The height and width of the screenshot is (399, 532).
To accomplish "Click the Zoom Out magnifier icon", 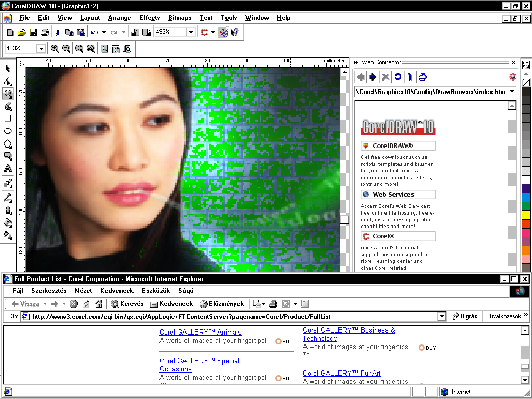I will pyautogui.click(x=66, y=48).
